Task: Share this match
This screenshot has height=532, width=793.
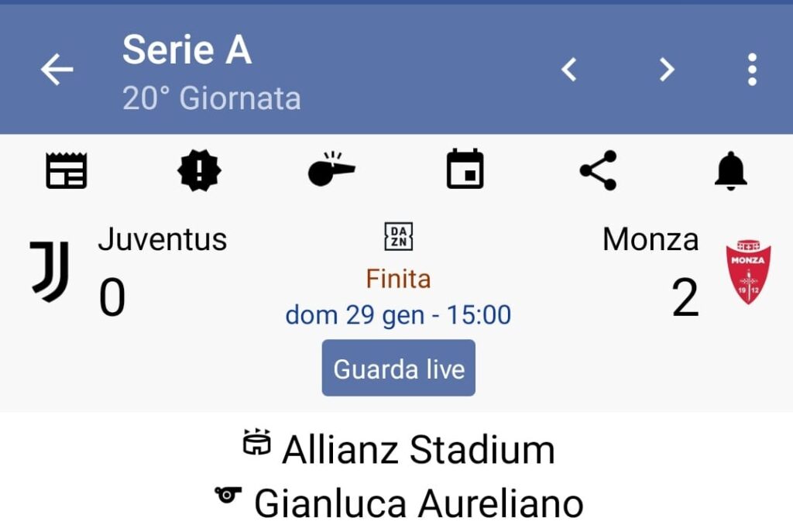Action: (x=598, y=170)
